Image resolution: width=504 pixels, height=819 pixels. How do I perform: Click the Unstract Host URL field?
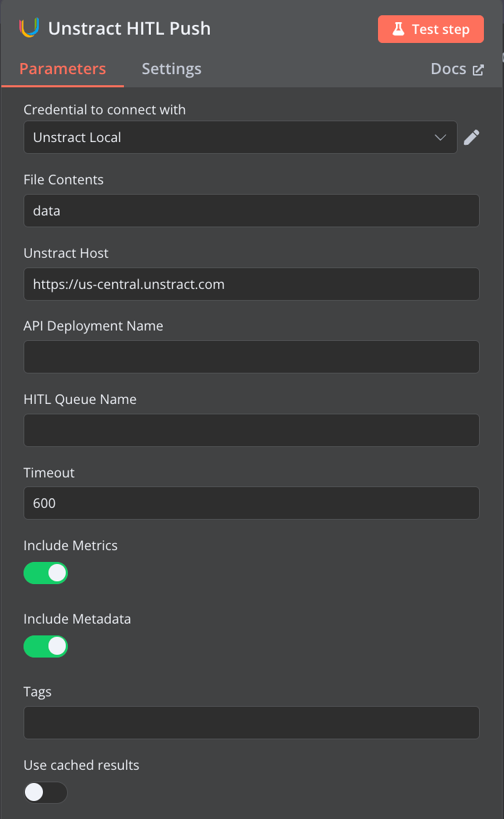click(x=251, y=284)
